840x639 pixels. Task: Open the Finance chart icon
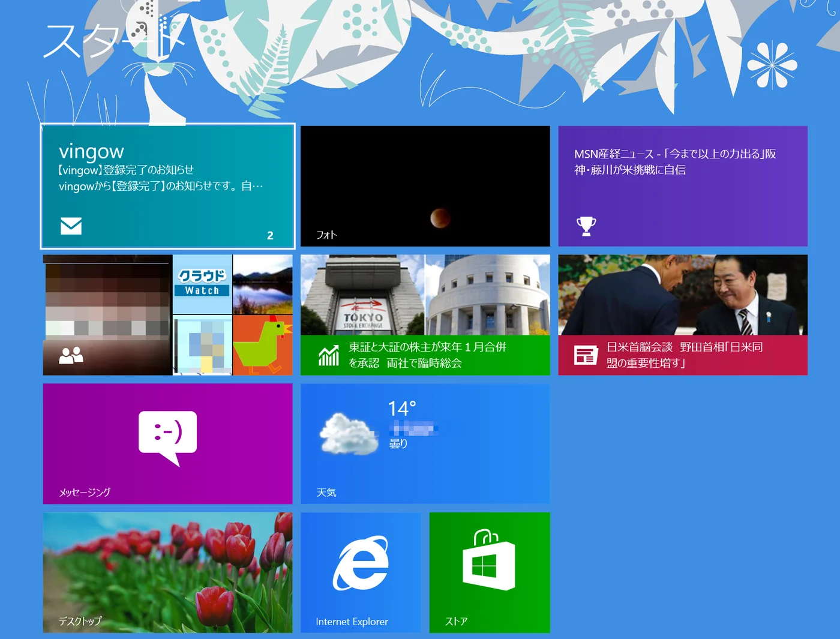click(329, 355)
